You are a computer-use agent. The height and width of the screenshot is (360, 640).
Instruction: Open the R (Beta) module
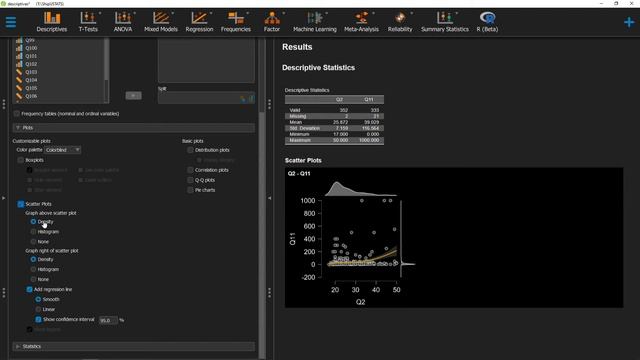click(x=487, y=22)
